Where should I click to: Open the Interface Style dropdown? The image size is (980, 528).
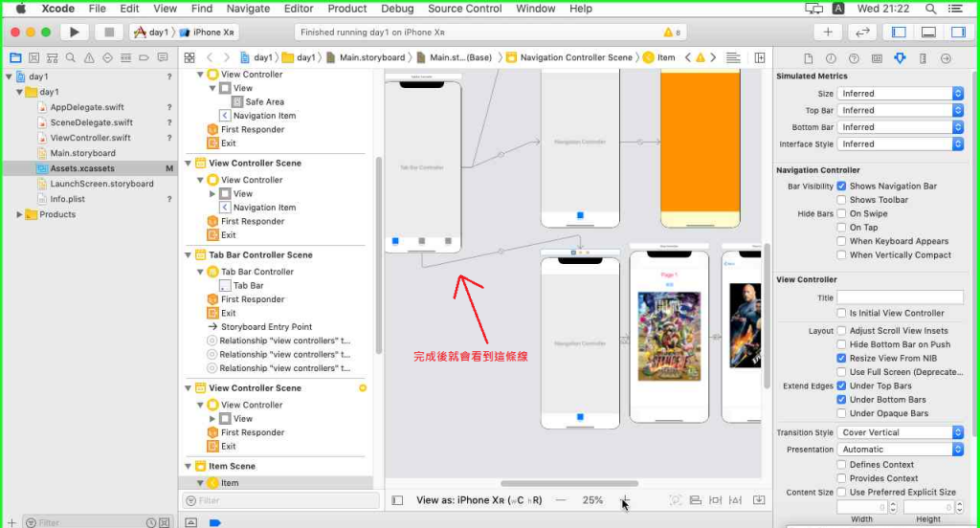(x=900, y=144)
